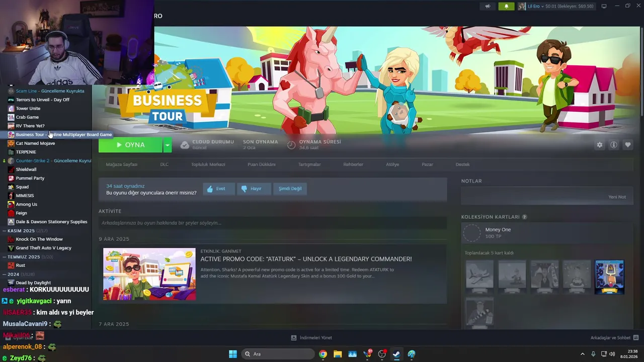
Task: Click the Windows taskbar search box
Action: [279, 354]
